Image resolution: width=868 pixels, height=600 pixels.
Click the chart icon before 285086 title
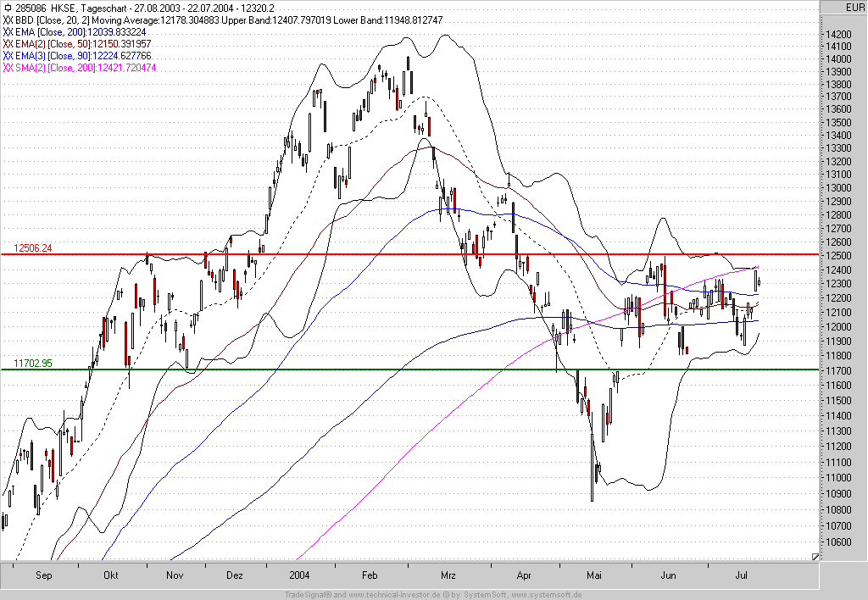tap(7, 8)
